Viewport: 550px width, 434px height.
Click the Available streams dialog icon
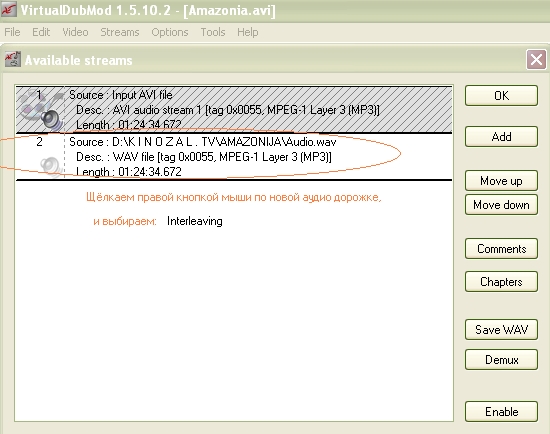(x=13, y=59)
